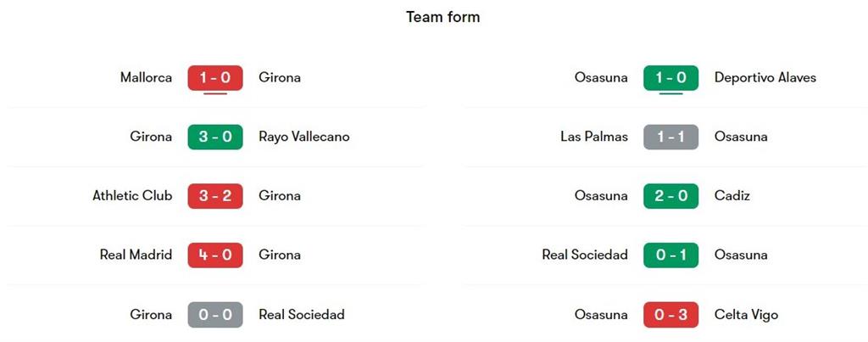The width and height of the screenshot is (868, 342).
Task: Click the red 0-3 Celta Vigo score
Action: tap(670, 315)
